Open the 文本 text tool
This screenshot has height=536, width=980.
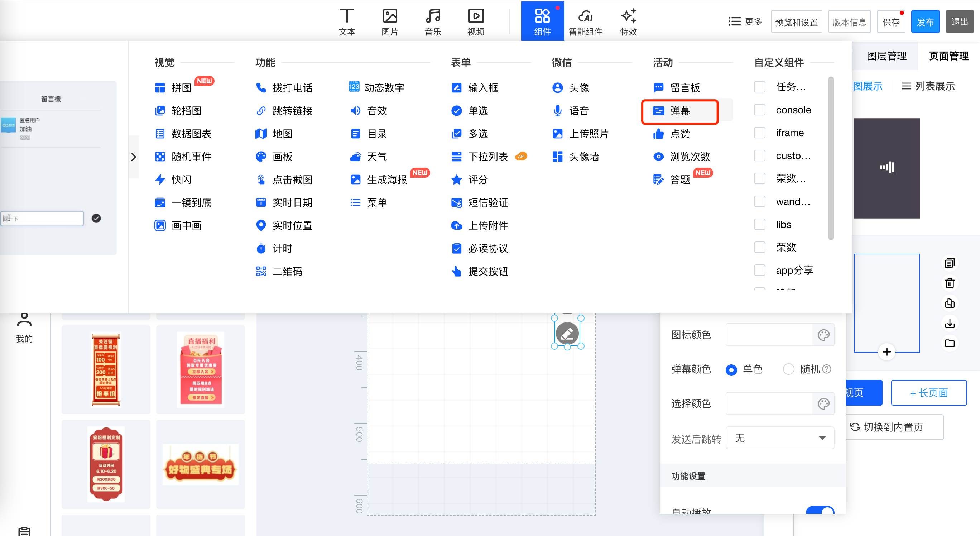[347, 22]
